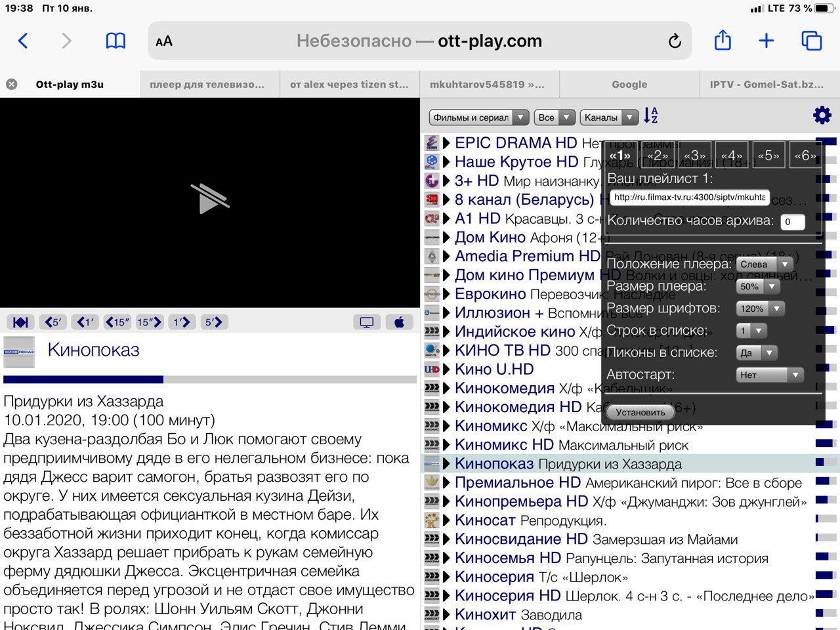Skip forward 5 minutes
This screenshot has width=840, height=630.
click(214, 322)
